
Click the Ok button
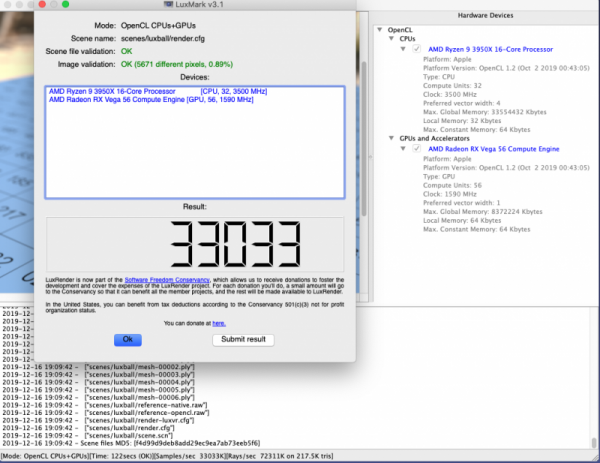coord(127,340)
